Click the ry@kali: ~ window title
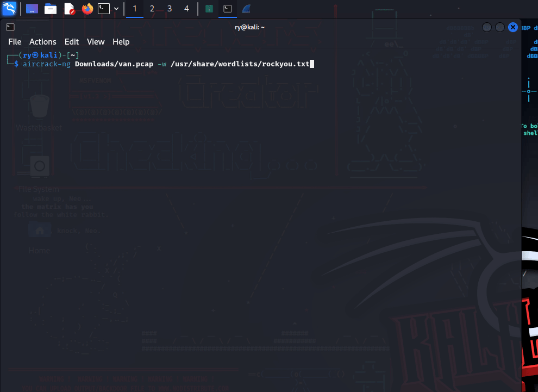This screenshot has width=538, height=392. [x=250, y=27]
